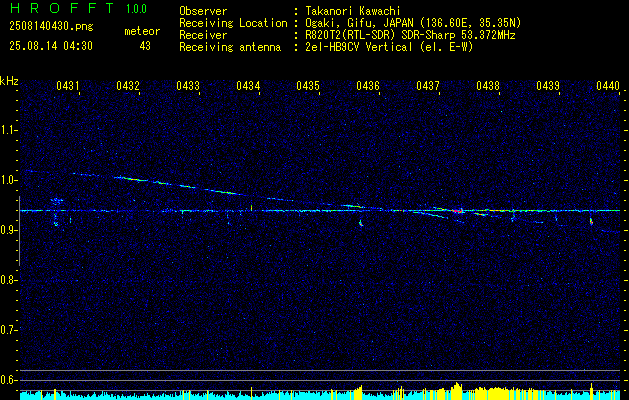Click the 0438 time marker
This screenshot has width=629, height=400.
coord(488,86)
